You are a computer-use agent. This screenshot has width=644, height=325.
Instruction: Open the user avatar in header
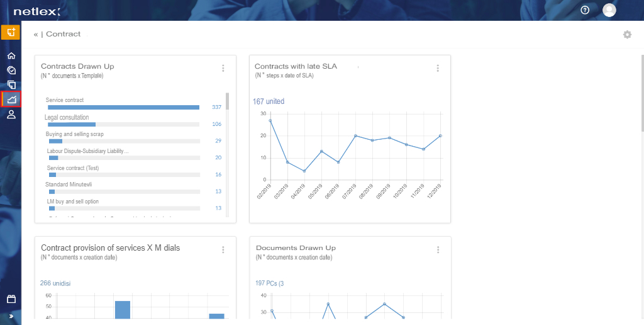(x=609, y=10)
